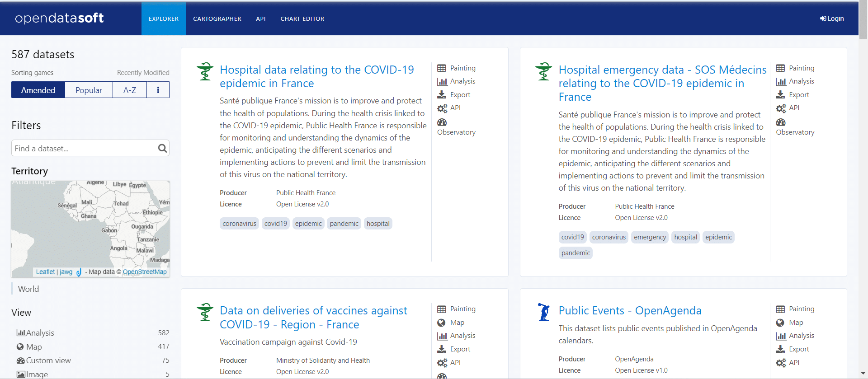Click Analysis chart icon for Hospital data dataset
This screenshot has height=379, width=868.
442,82
